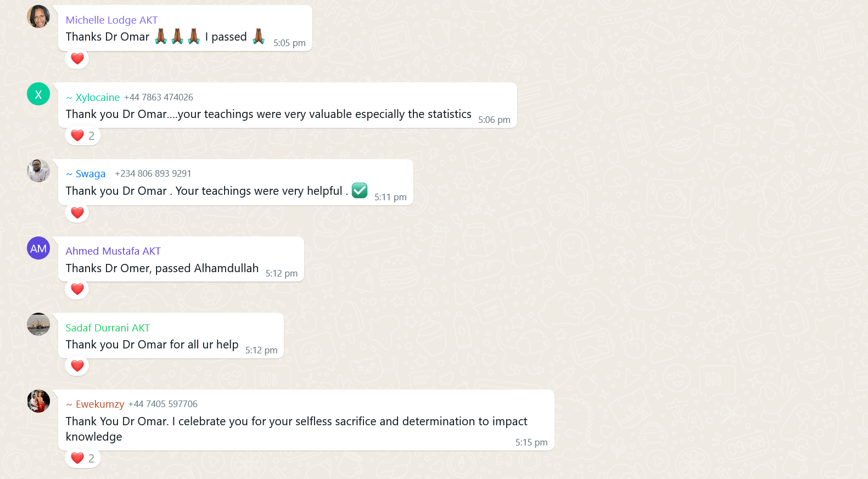This screenshot has width=868, height=479.
Task: Click the purple AM avatar circle
Action: coord(38,248)
